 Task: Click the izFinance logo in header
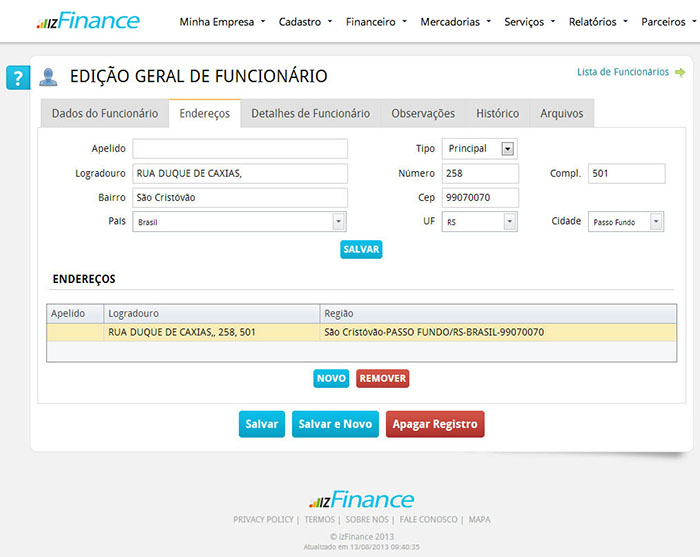click(88, 21)
